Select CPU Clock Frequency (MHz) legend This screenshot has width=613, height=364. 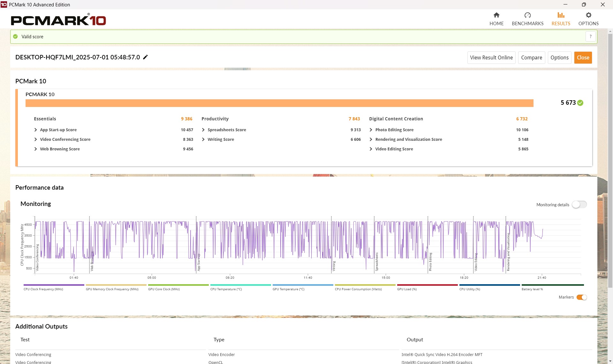[54, 288]
